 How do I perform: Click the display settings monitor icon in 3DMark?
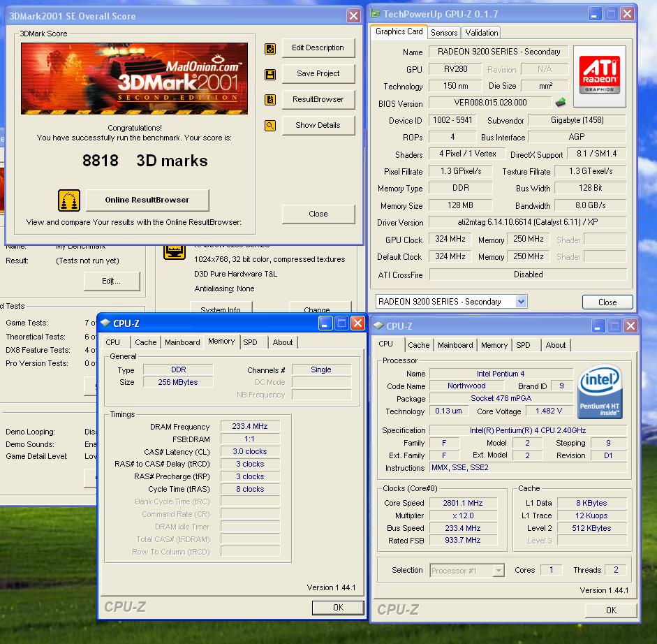tap(175, 251)
